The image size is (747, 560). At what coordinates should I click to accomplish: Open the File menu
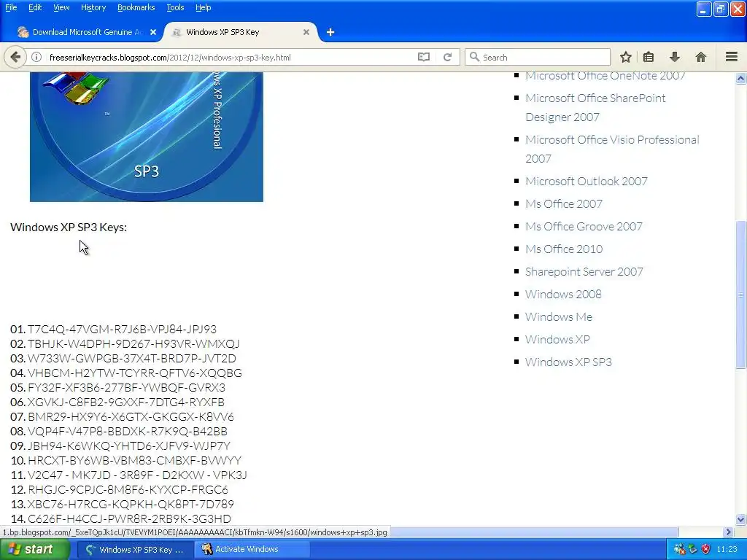coord(11,7)
